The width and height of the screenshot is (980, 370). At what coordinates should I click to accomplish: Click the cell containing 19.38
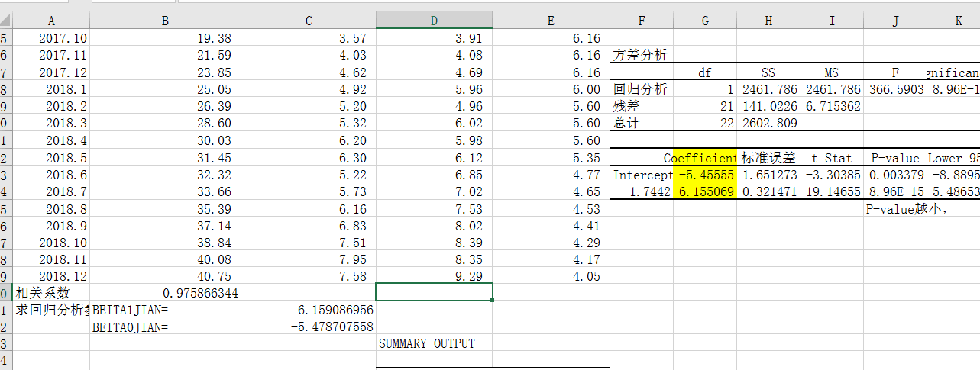point(165,37)
